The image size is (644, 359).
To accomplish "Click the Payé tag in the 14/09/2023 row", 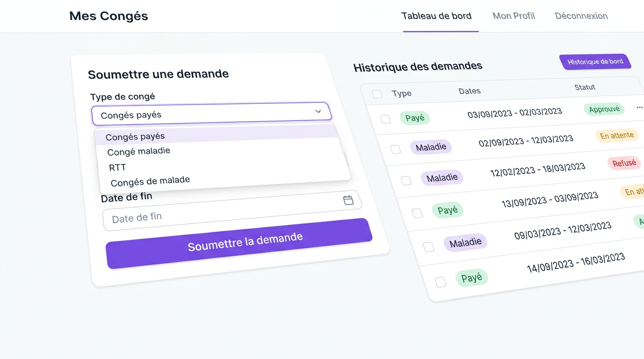I will tap(472, 278).
